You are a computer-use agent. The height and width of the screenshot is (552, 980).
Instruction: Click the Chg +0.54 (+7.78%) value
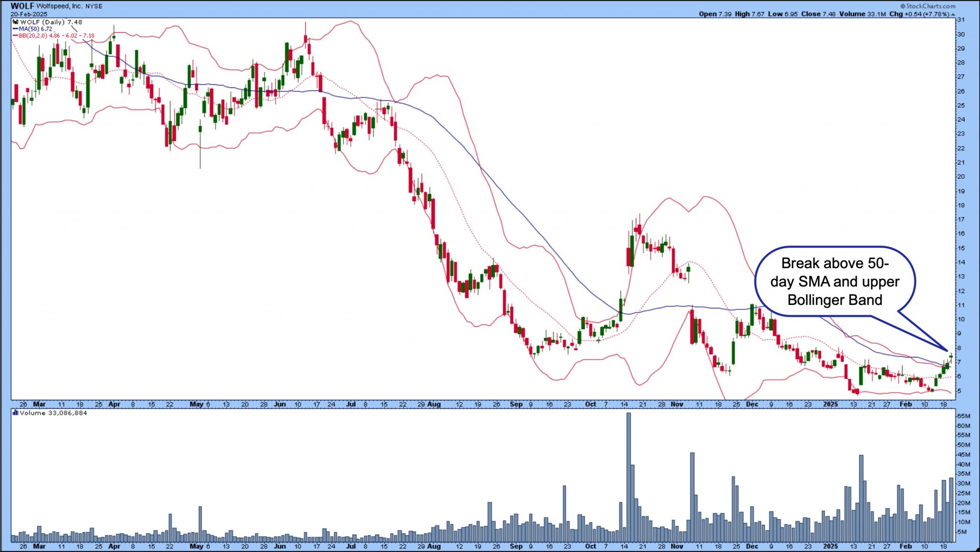(919, 14)
